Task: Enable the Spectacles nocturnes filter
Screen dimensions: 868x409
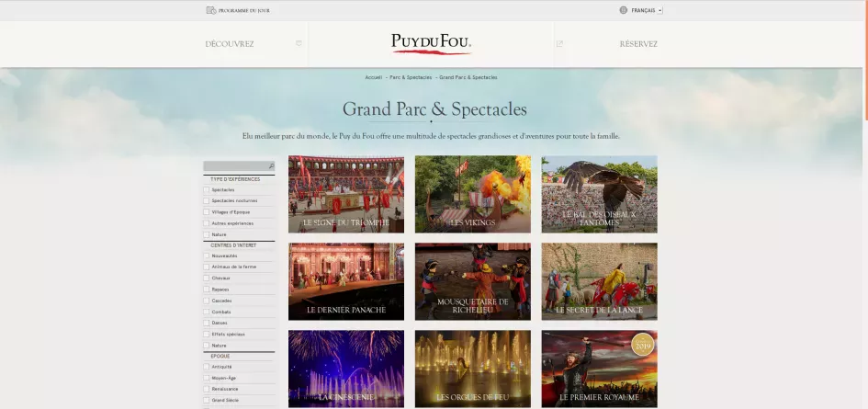Action: click(x=207, y=200)
